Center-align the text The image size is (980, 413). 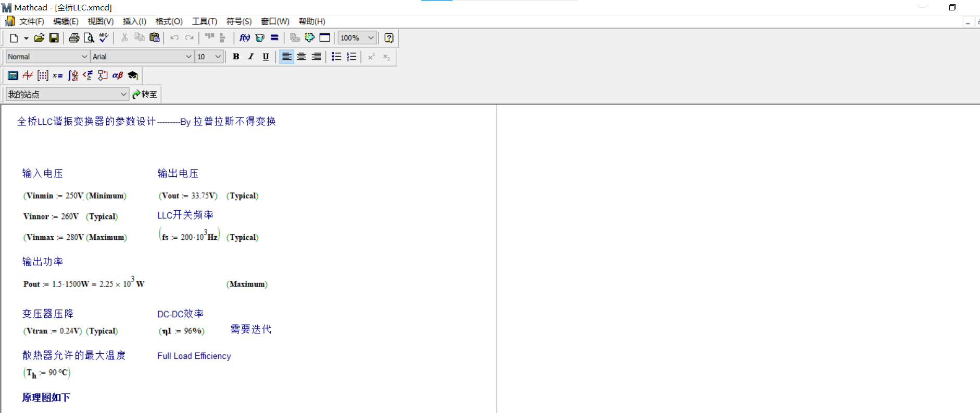[301, 57]
